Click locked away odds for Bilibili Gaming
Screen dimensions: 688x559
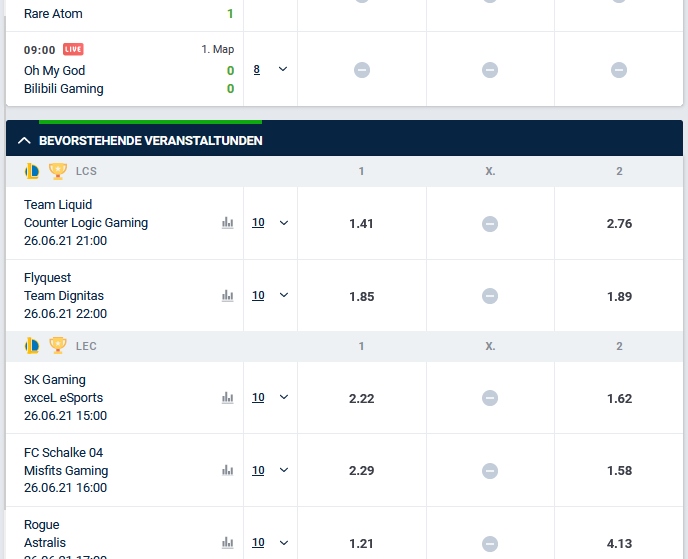[x=619, y=70]
